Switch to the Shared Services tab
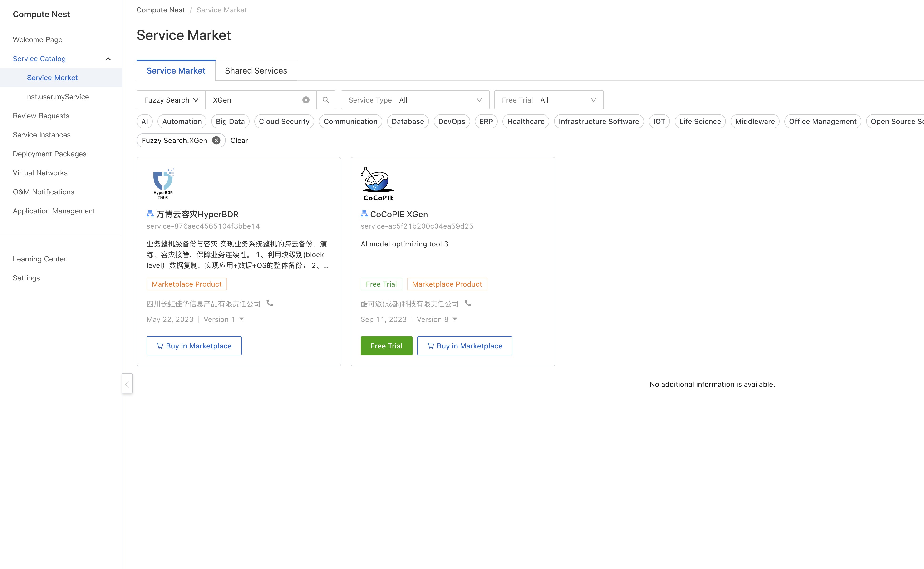The width and height of the screenshot is (924, 569). click(x=256, y=71)
